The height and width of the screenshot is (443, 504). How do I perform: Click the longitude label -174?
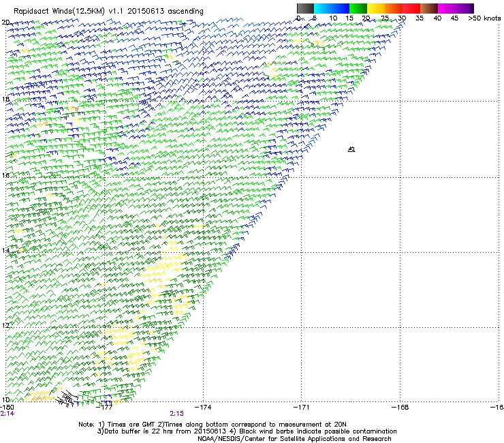(203, 408)
